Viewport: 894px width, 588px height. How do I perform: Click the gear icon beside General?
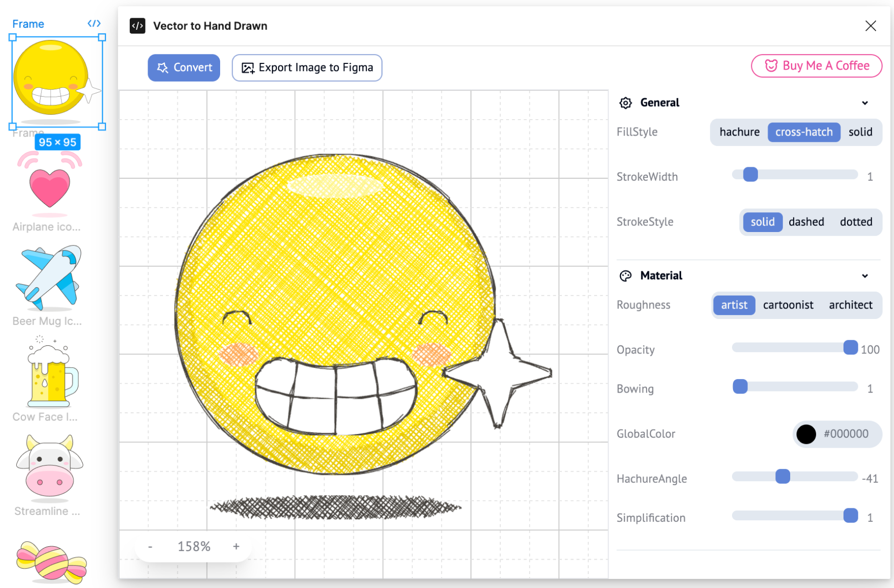pyautogui.click(x=625, y=103)
